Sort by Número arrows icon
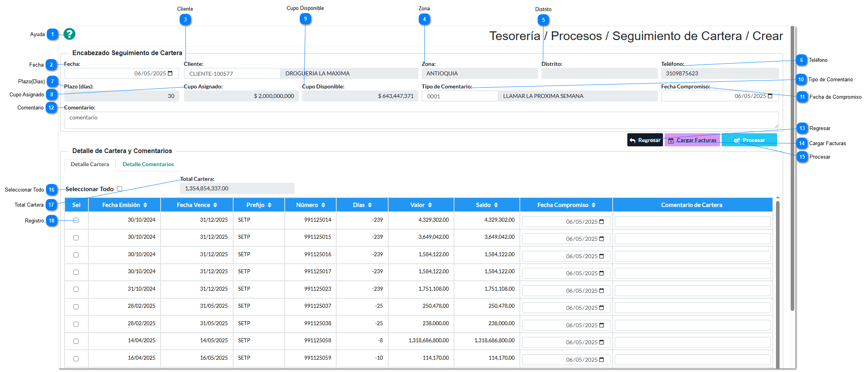Viewport: 868px width, 372px height. click(x=324, y=205)
